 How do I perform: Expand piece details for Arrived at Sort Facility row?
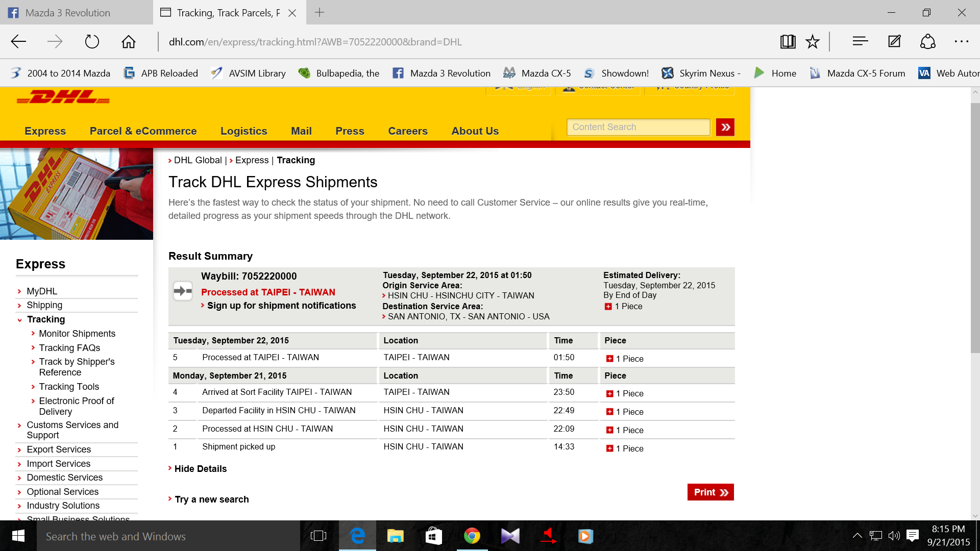coord(609,394)
